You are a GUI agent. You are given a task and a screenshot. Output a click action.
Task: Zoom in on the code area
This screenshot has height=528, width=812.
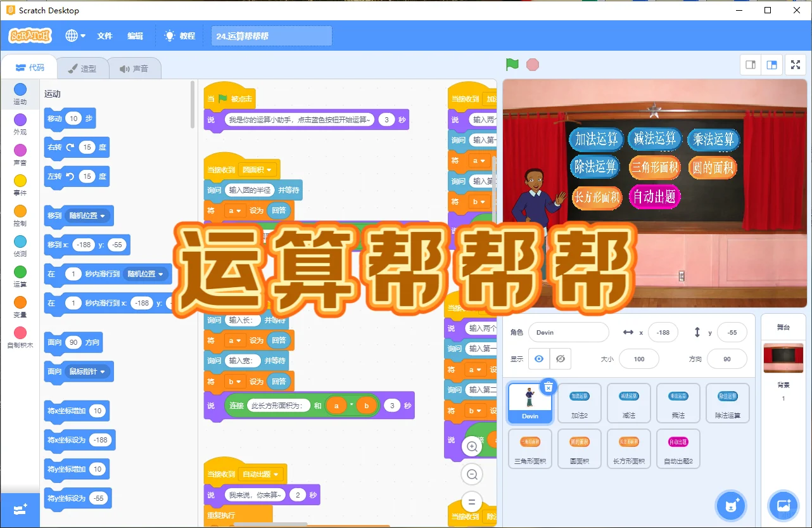(471, 446)
